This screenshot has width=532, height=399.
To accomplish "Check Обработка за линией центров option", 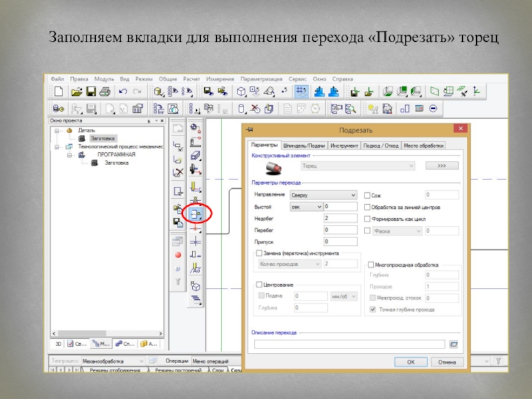I will point(367,207).
